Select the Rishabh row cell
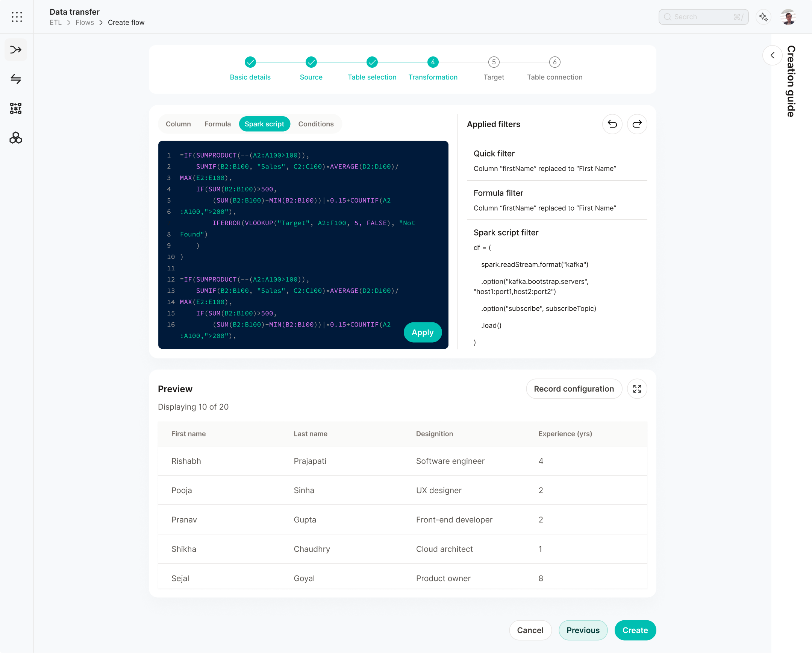The height and width of the screenshot is (653, 812). coord(186,461)
